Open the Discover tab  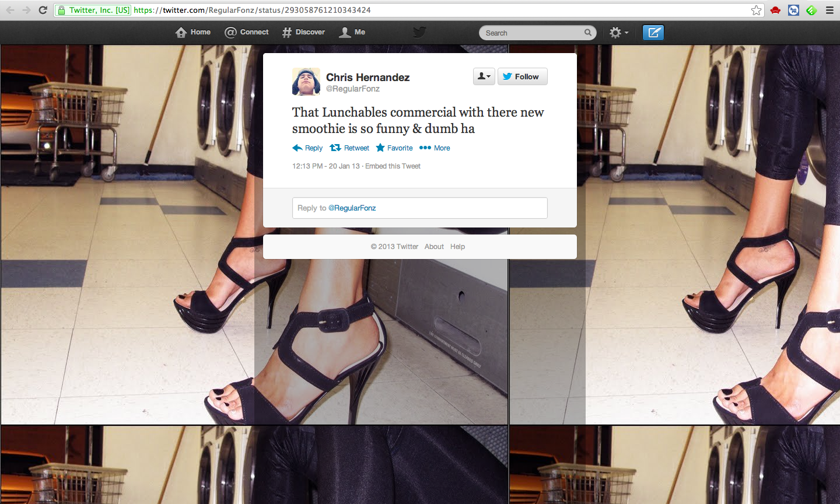[x=303, y=32]
